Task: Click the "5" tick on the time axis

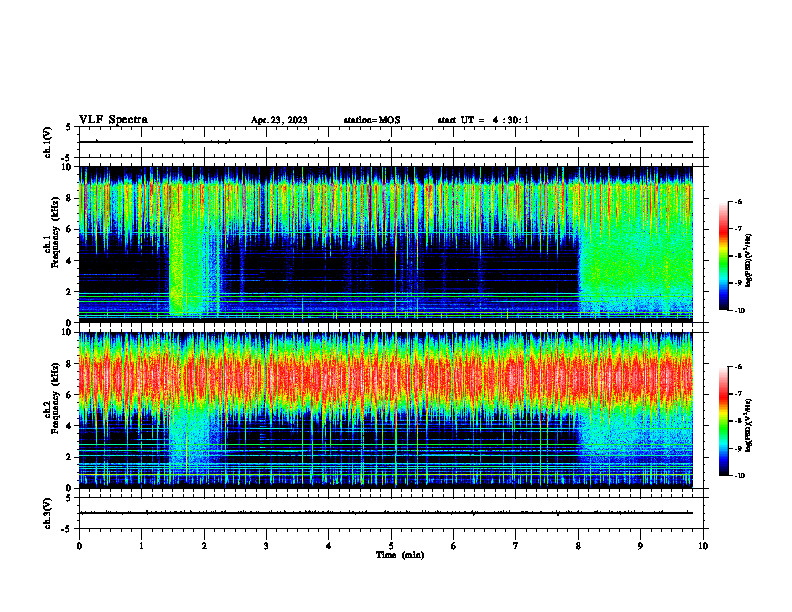Action: (x=391, y=546)
